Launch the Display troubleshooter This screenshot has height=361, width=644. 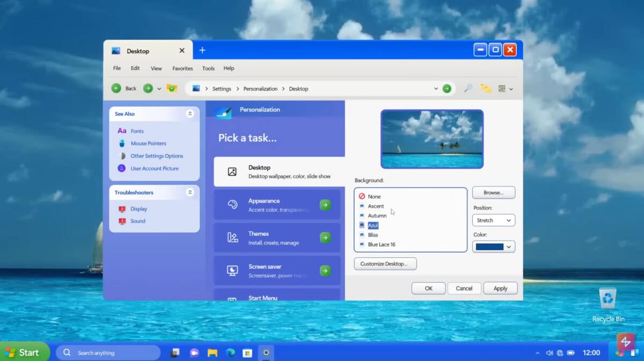coord(138,208)
